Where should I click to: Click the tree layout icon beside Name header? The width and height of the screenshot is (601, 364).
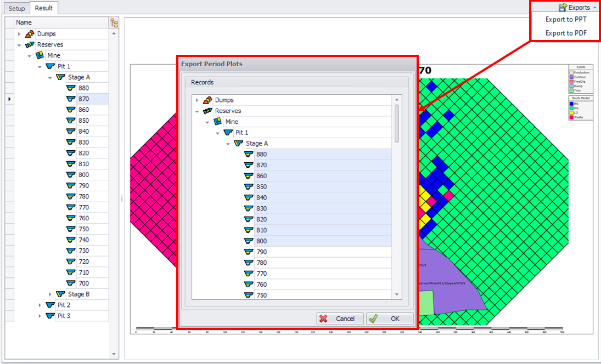[114, 22]
